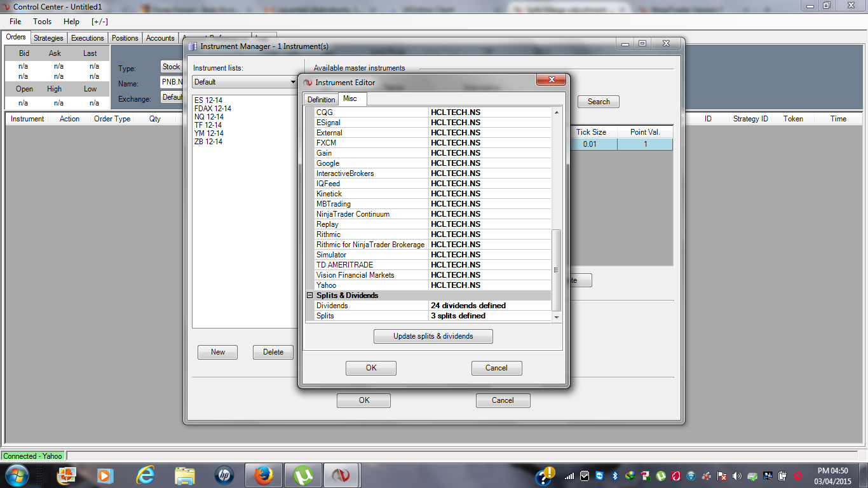
Task: Click the NinjaTrader logo in Control Center title bar
Action: pos(6,7)
